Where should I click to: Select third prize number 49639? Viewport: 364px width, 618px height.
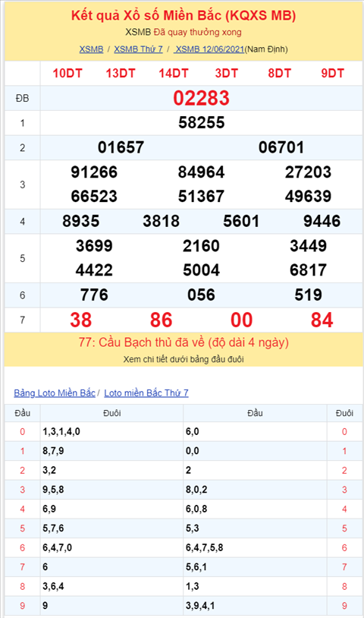click(308, 197)
